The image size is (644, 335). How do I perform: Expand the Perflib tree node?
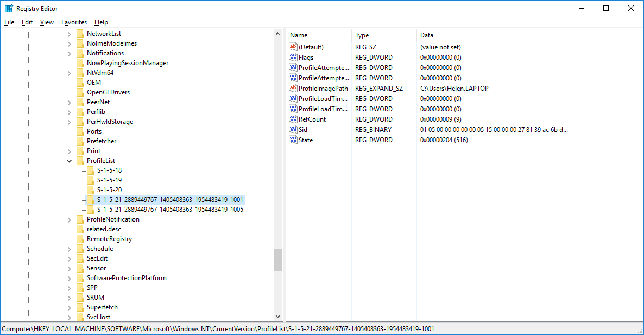(69, 112)
